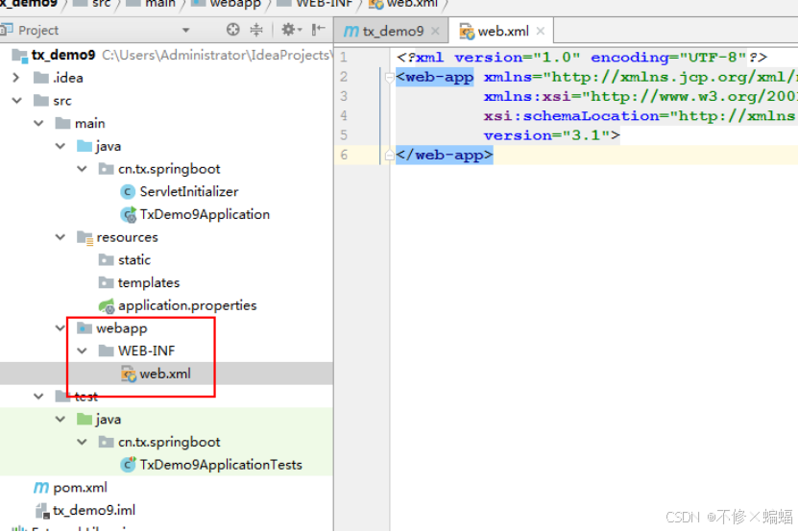Click the static folder icon
Viewport: 798px width, 532px height.
click(106, 260)
